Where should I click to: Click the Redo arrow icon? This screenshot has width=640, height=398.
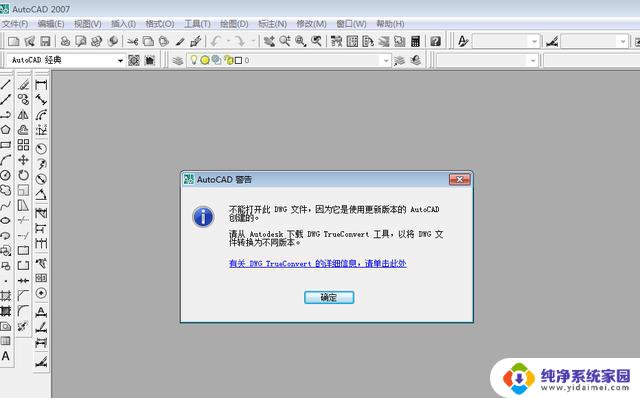[240, 41]
